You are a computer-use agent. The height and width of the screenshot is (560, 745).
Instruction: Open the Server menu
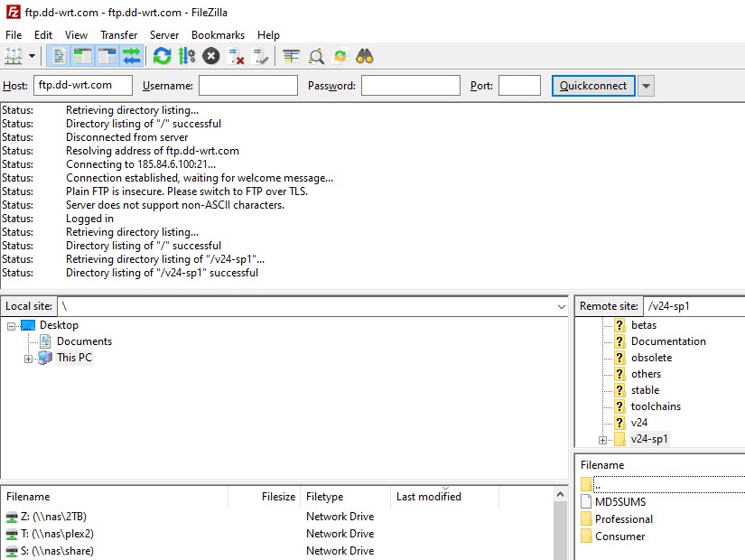(164, 35)
